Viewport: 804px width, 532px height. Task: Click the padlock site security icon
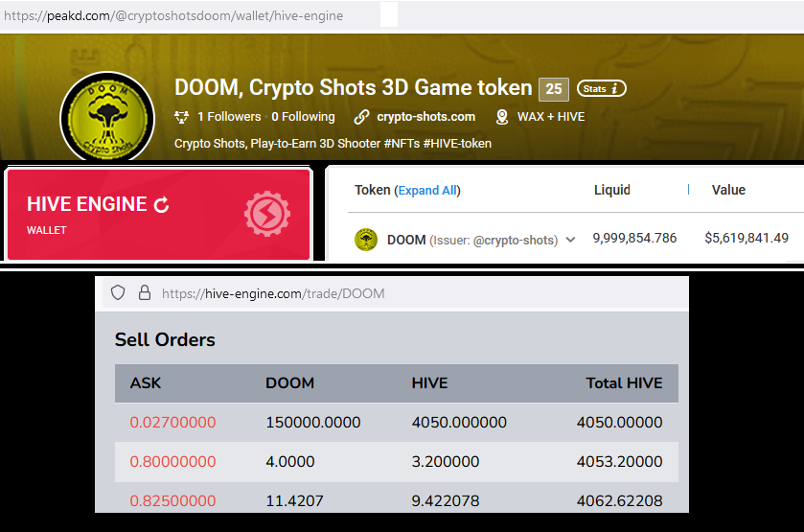point(145,292)
